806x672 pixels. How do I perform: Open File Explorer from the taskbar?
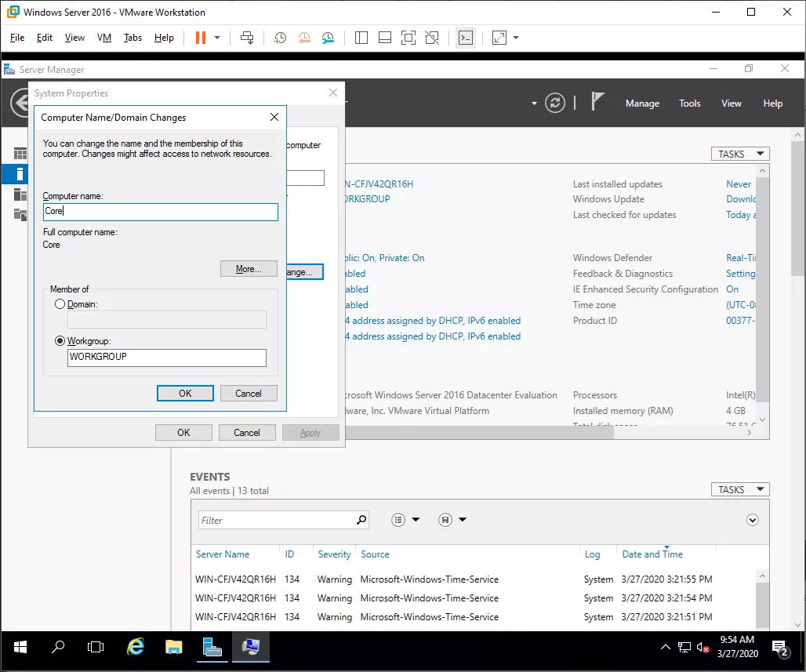click(174, 647)
